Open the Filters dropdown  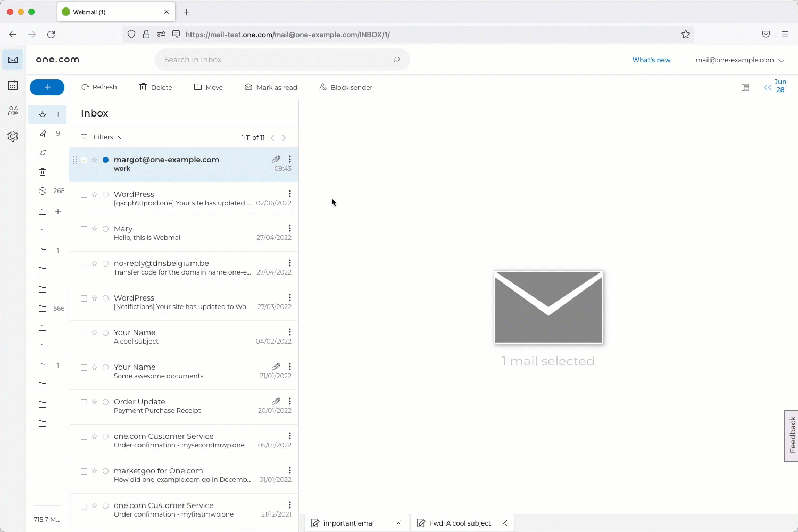tap(107, 137)
